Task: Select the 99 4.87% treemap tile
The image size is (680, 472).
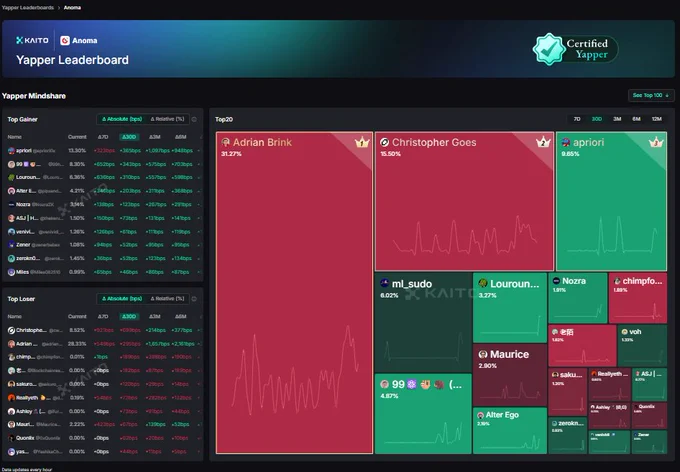Action: tap(423, 414)
